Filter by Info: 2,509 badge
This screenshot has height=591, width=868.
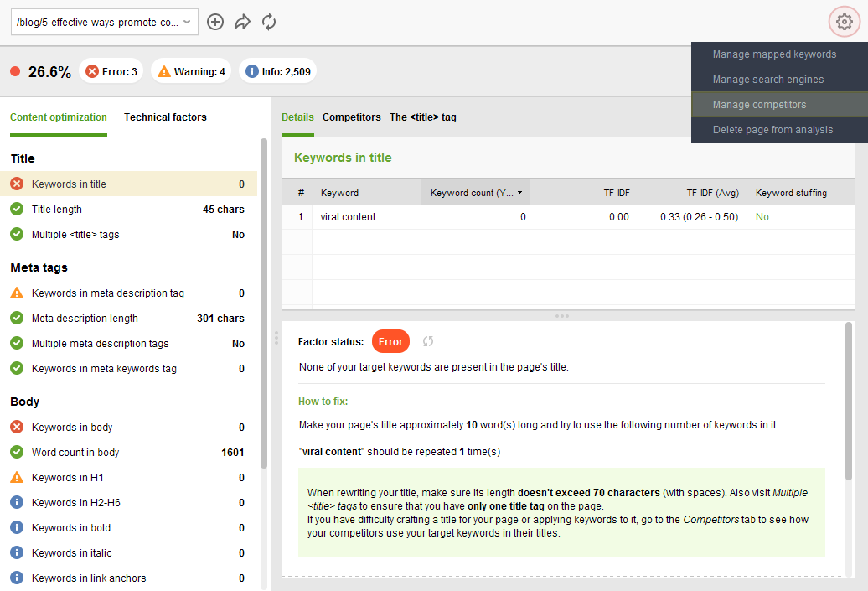[x=278, y=71]
